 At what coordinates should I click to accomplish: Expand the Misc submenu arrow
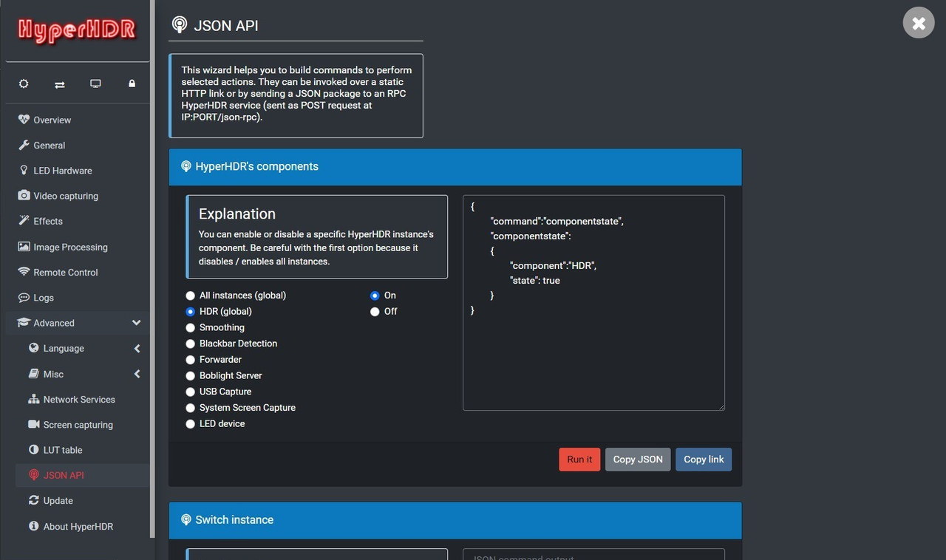pos(137,374)
